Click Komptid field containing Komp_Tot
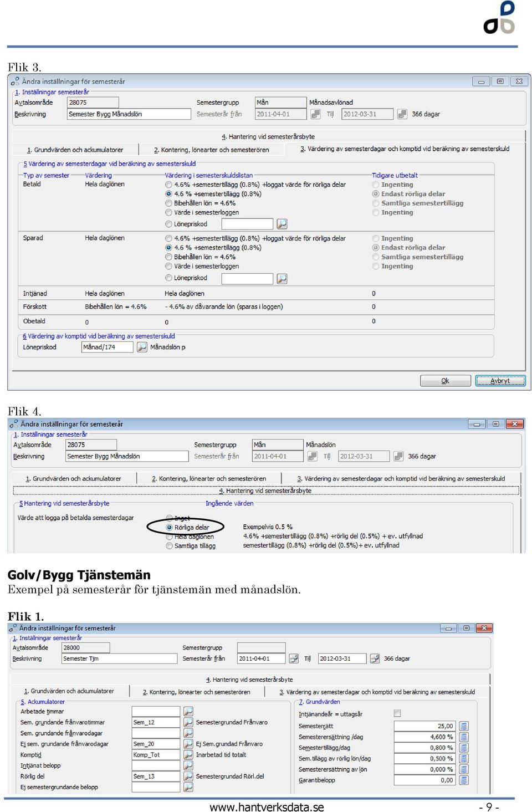This screenshot has height=812, width=532. tap(156, 754)
